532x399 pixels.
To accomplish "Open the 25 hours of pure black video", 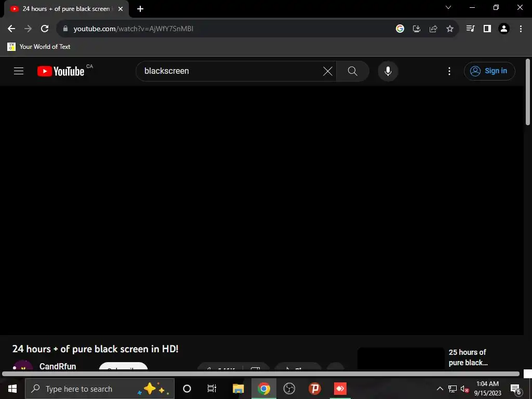I will tap(468, 357).
